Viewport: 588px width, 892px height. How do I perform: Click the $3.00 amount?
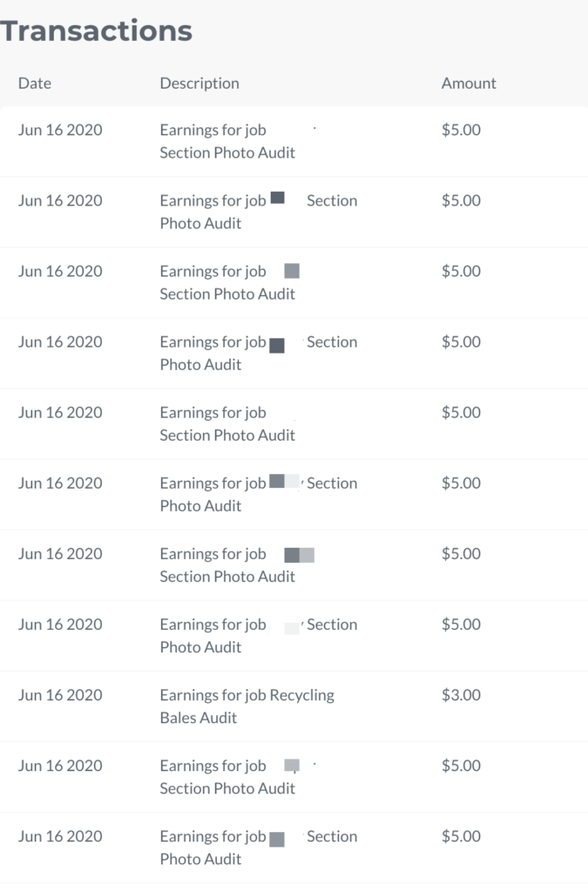[x=461, y=694]
